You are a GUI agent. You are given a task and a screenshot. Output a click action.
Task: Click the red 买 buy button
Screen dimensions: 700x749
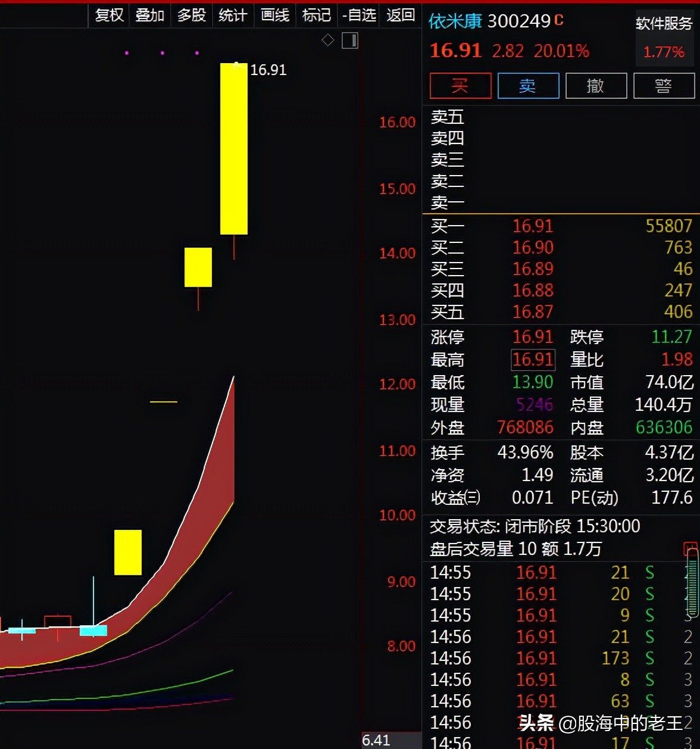(x=461, y=86)
